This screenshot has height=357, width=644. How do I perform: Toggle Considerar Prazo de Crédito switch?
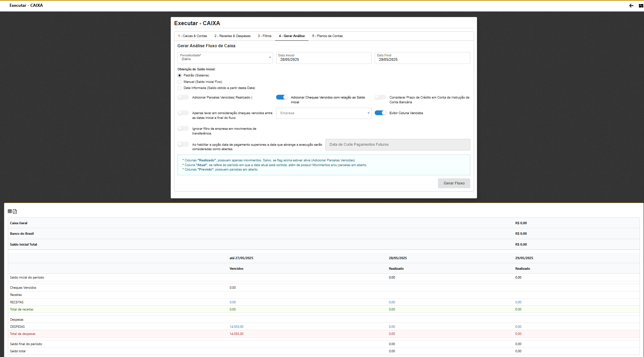tap(380, 97)
